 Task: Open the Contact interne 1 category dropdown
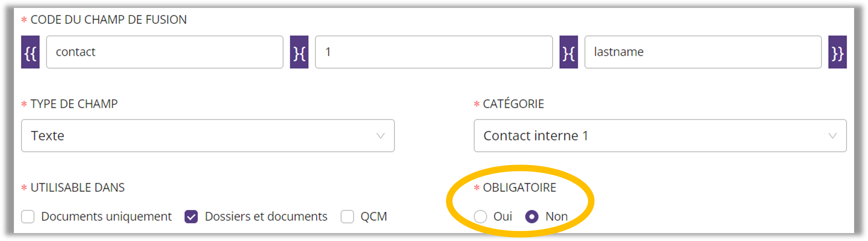pyautogui.click(x=660, y=136)
